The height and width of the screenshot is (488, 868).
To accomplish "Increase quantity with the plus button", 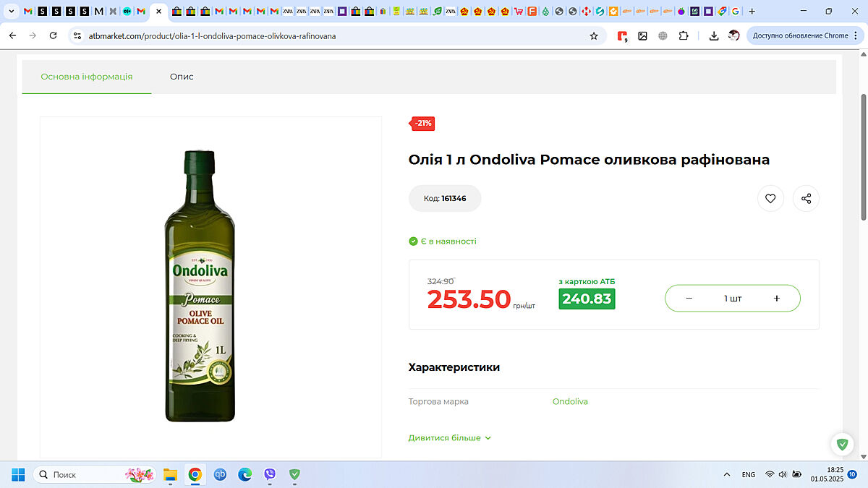I will pyautogui.click(x=776, y=299).
